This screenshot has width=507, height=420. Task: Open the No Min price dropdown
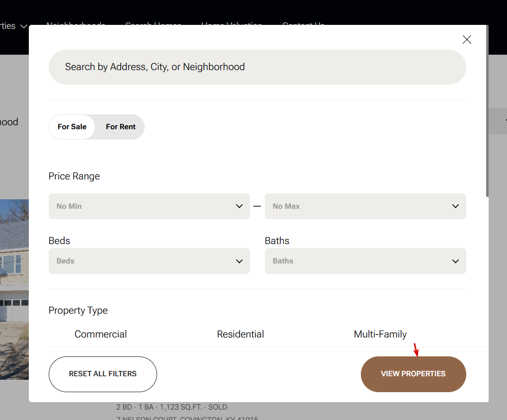click(149, 206)
